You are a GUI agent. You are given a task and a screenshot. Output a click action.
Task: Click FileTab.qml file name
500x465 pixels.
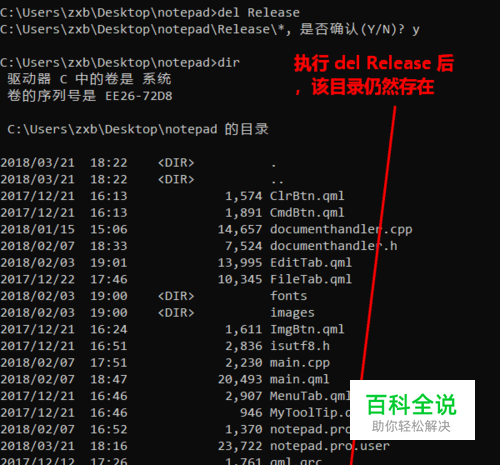click(311, 279)
